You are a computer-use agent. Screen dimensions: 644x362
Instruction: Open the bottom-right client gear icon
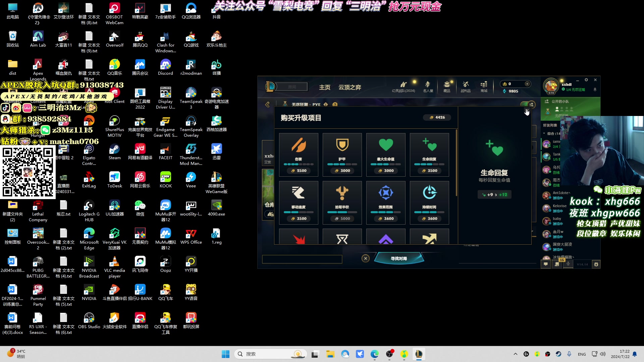point(596,264)
